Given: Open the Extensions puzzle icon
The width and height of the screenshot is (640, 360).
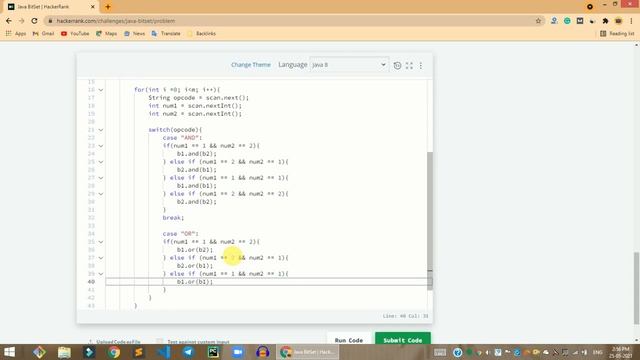Looking at the screenshot, I should 605,21.
